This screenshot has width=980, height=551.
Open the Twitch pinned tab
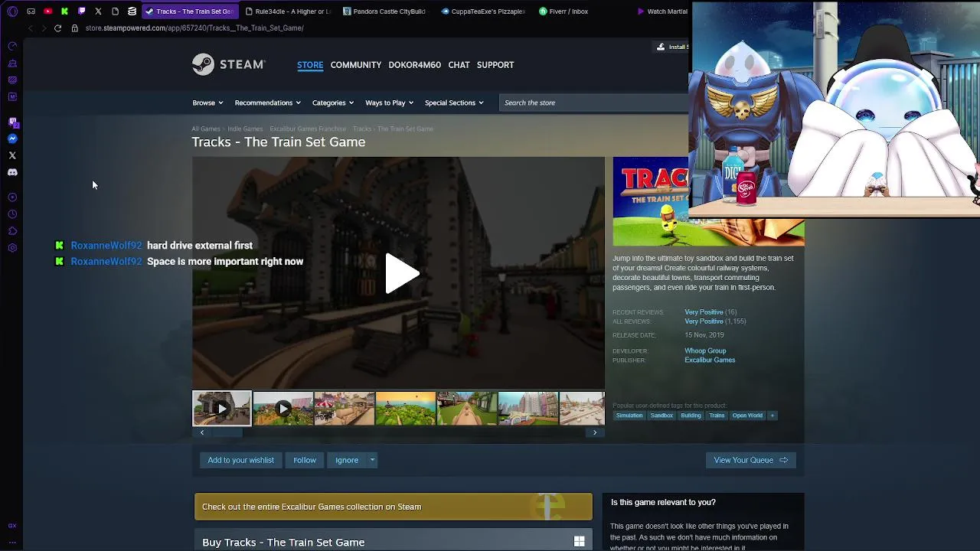tap(81, 11)
